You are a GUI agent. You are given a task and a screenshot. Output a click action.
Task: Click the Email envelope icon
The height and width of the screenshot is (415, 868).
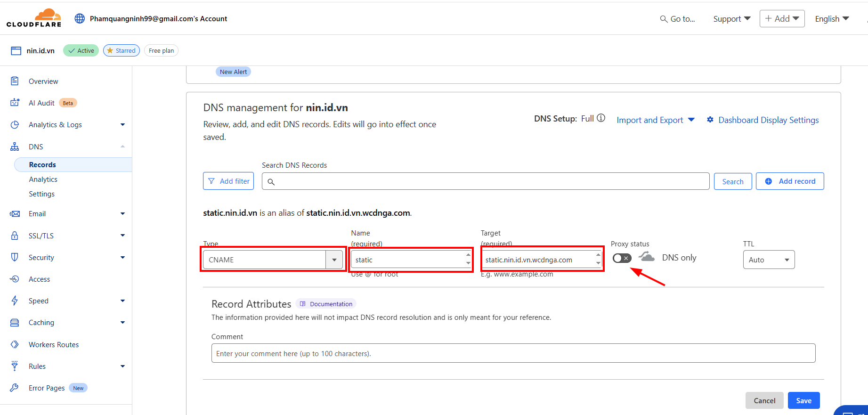(15, 214)
